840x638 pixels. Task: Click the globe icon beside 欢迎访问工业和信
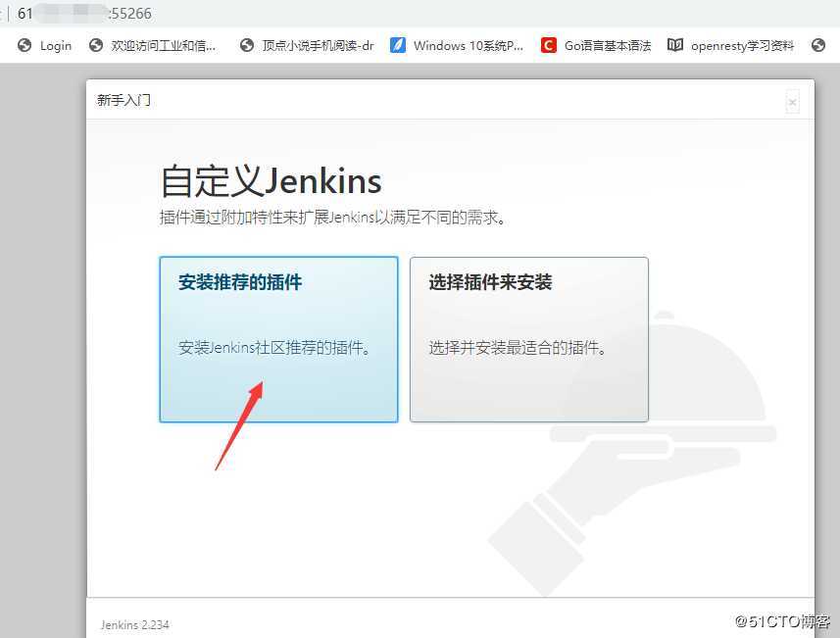click(x=96, y=45)
